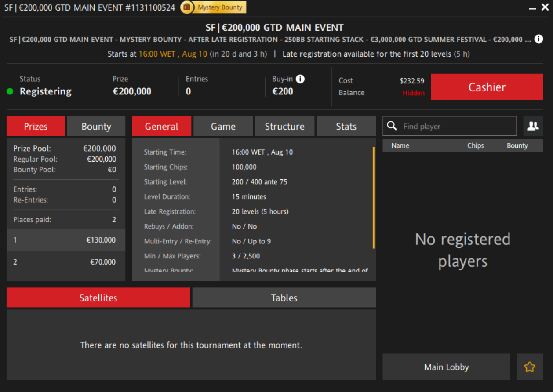Select the Game tab
Screen dimensions: 553x392
pos(223,127)
